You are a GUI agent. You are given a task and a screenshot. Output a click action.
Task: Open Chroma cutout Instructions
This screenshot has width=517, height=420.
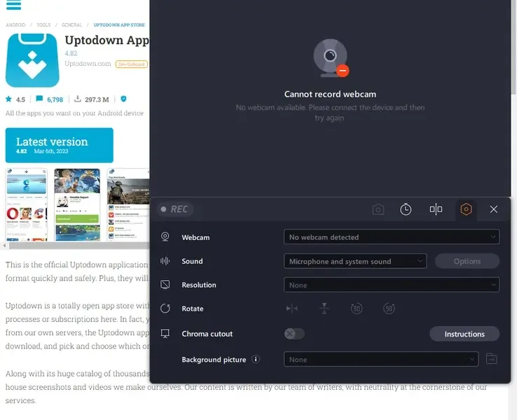[464, 334]
